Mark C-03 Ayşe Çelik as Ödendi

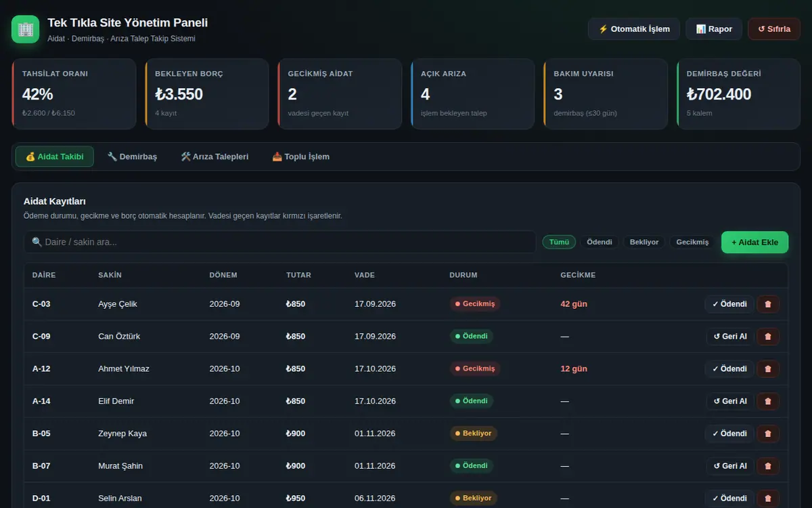pos(729,304)
